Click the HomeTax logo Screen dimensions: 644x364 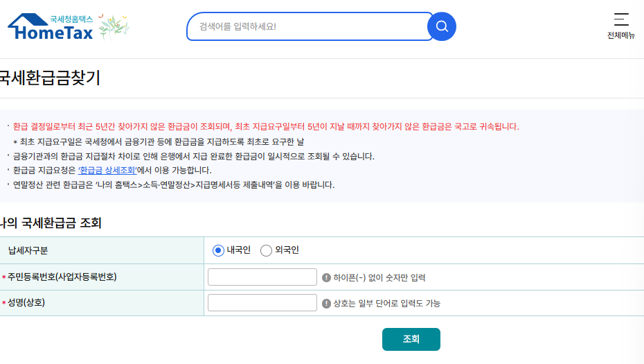pyautogui.click(x=51, y=27)
